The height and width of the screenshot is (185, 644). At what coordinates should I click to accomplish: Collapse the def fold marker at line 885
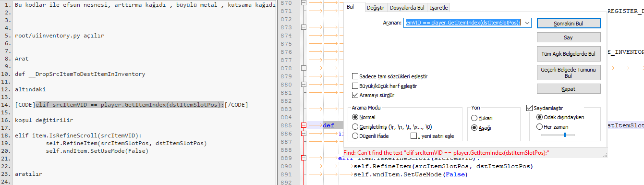tap(303, 125)
